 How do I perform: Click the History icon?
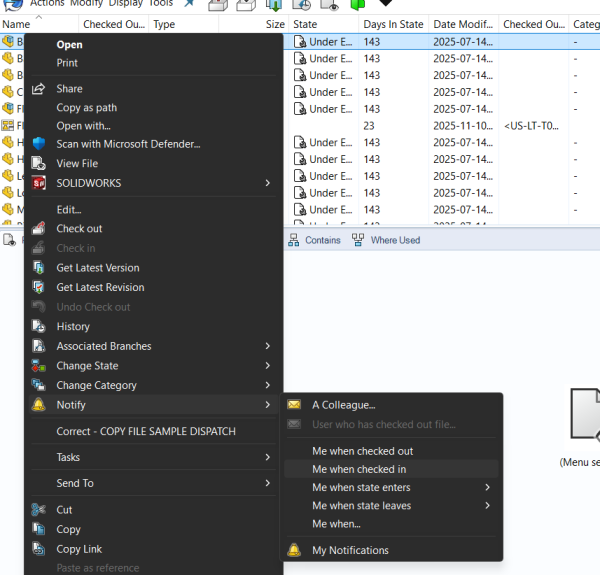39,327
